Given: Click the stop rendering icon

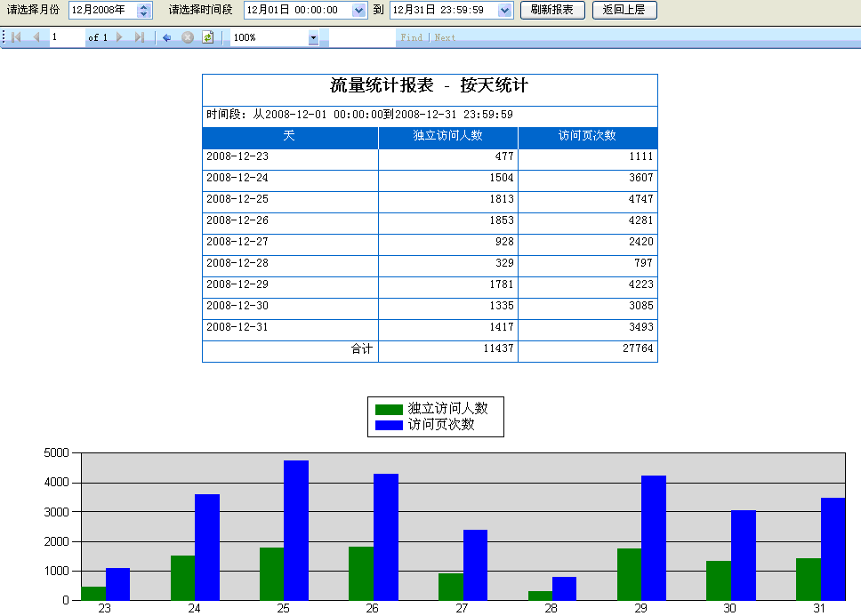Looking at the screenshot, I should pos(188,37).
